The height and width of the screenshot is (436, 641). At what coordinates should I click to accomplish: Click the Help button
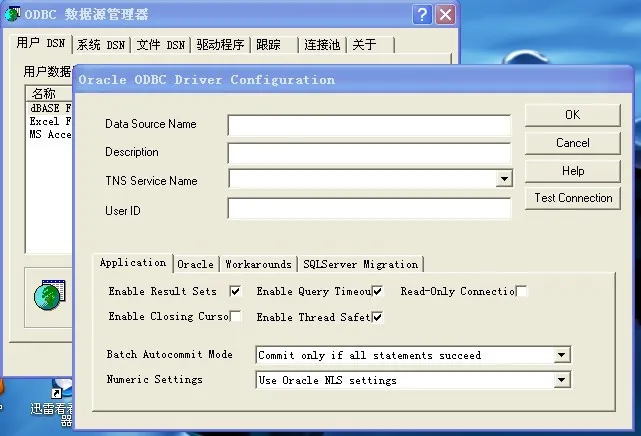[572, 171]
